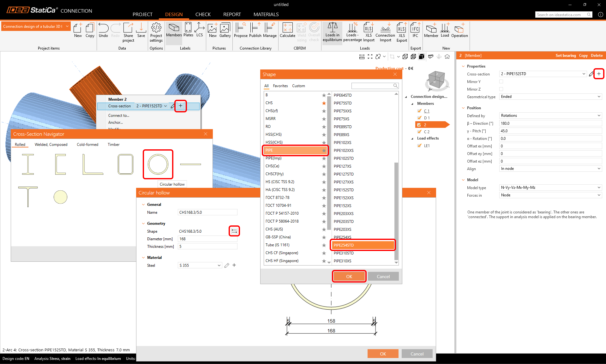606x364 pixels.
Task: Enable the Mirror Y checkbox
Action: click(501, 82)
